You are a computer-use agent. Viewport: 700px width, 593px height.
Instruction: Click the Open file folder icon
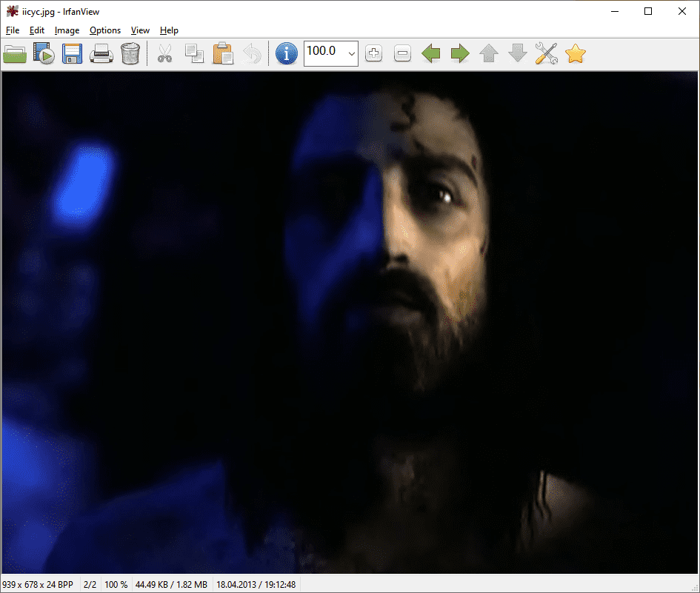[x=15, y=54]
